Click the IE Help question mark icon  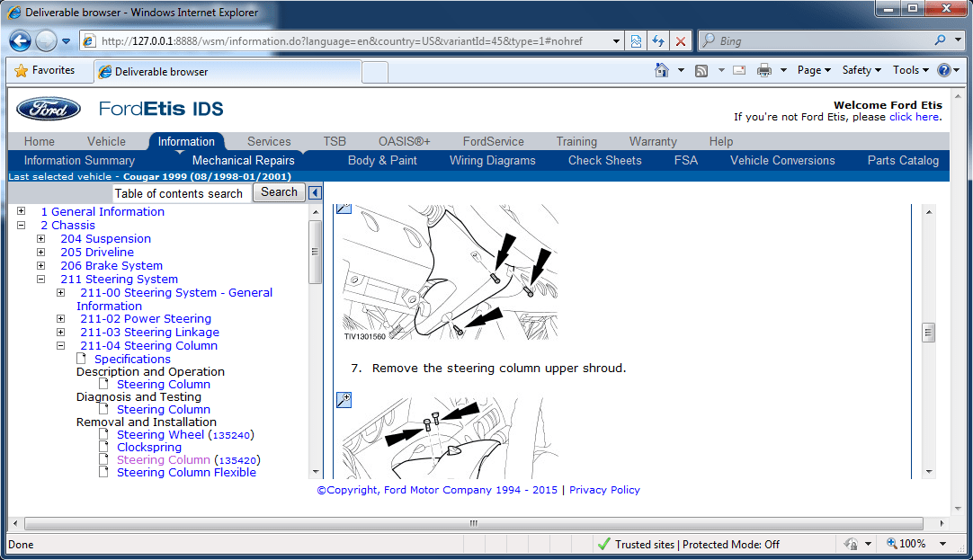coord(944,71)
